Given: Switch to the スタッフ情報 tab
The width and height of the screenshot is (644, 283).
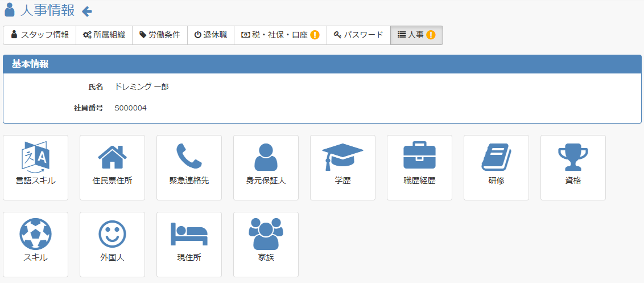Looking at the screenshot, I should pos(40,35).
